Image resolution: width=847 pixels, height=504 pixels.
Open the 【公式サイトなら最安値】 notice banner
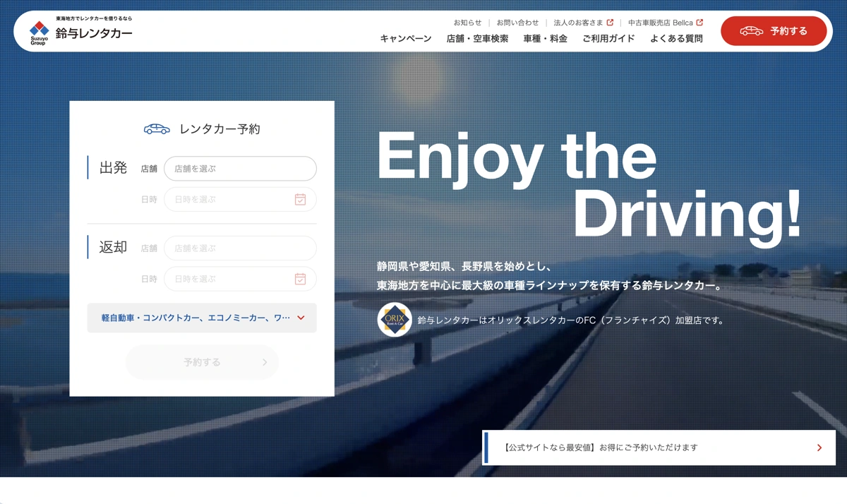click(659, 448)
